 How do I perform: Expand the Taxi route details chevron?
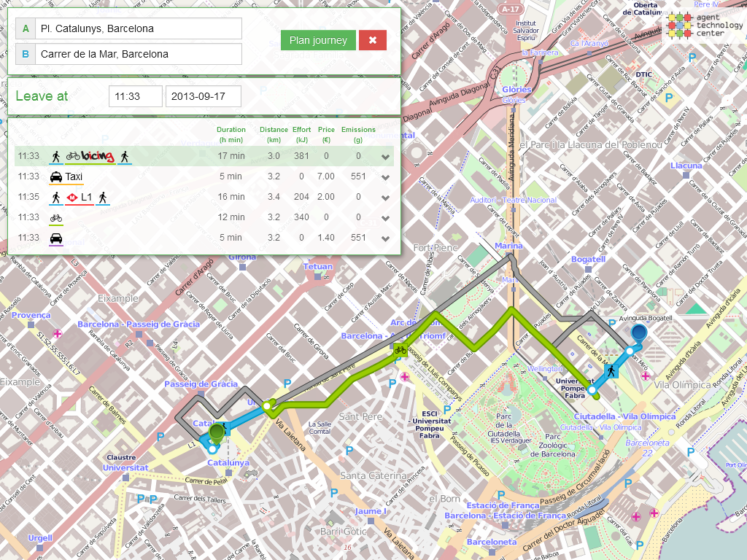pyautogui.click(x=385, y=177)
